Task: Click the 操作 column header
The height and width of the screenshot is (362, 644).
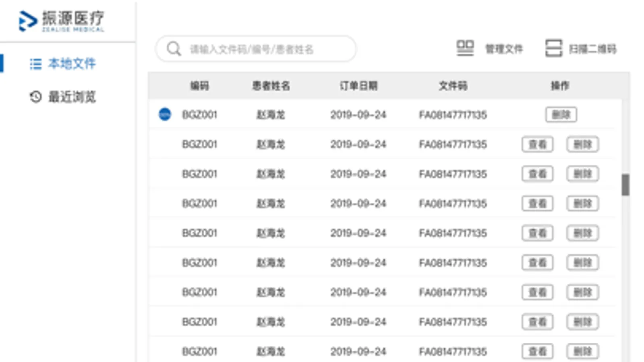Action: pyautogui.click(x=560, y=86)
